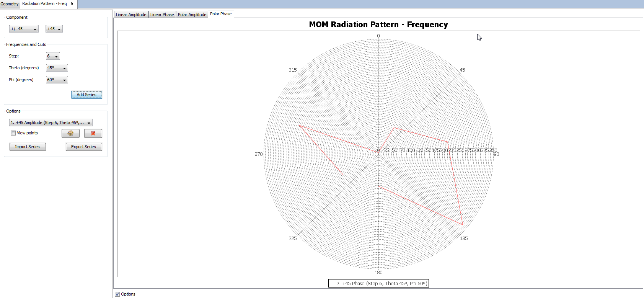Viewport: 644px width, 299px height.
Task: Open the Polar Amplitude tab
Action: [192, 15]
